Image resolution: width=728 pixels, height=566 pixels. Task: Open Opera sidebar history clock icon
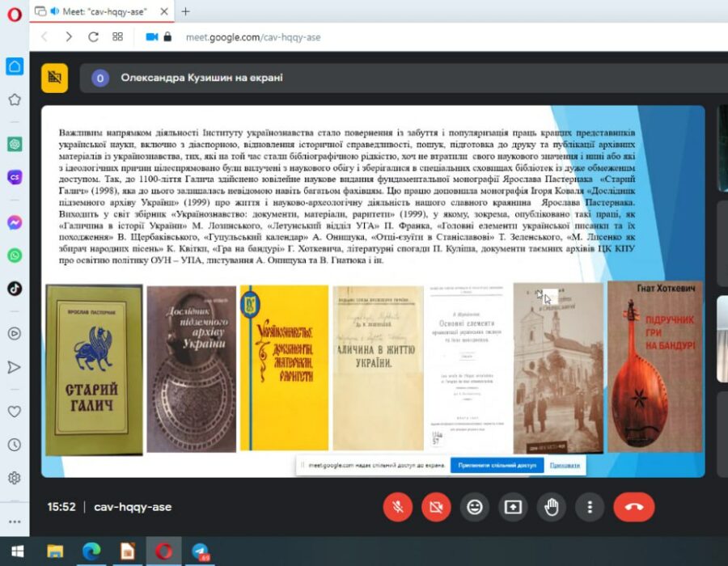tap(15, 445)
